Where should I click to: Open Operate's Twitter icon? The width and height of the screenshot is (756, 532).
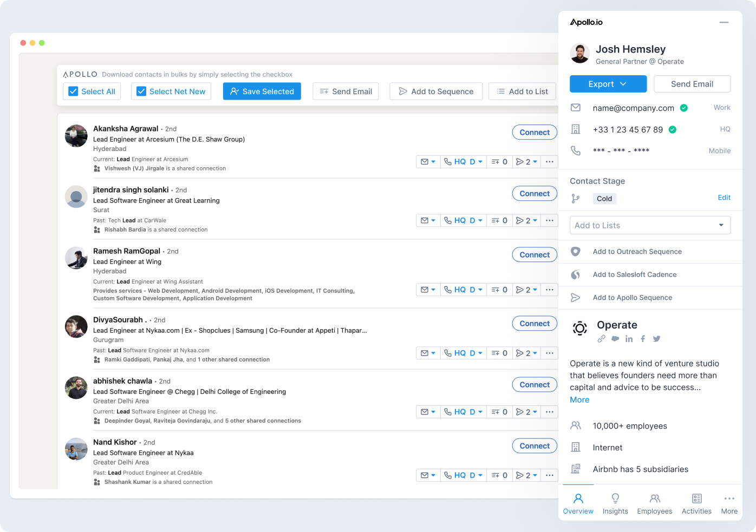pos(656,338)
